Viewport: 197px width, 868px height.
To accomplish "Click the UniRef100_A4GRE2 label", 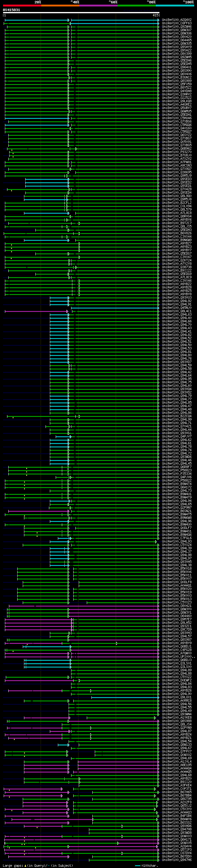I will click(x=177, y=104).
